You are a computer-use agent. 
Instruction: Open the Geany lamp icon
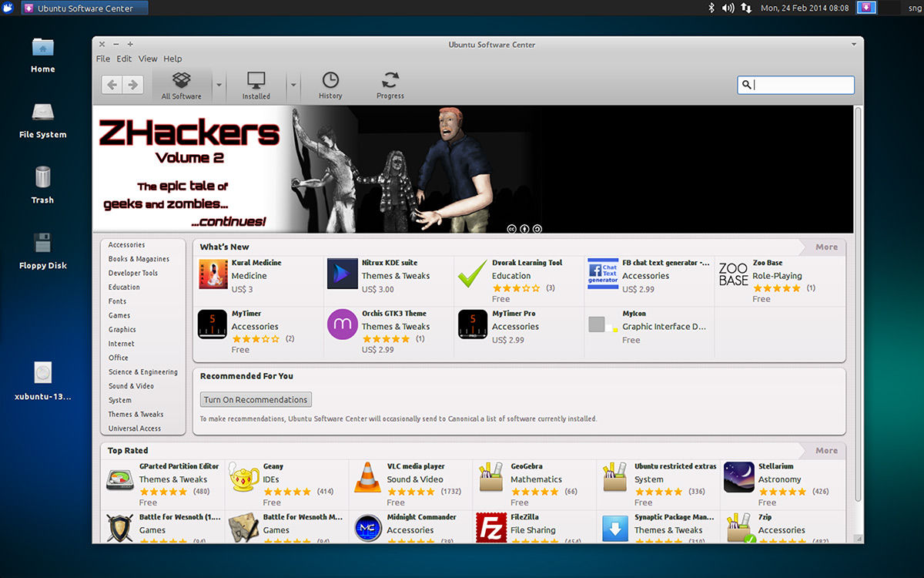point(244,478)
